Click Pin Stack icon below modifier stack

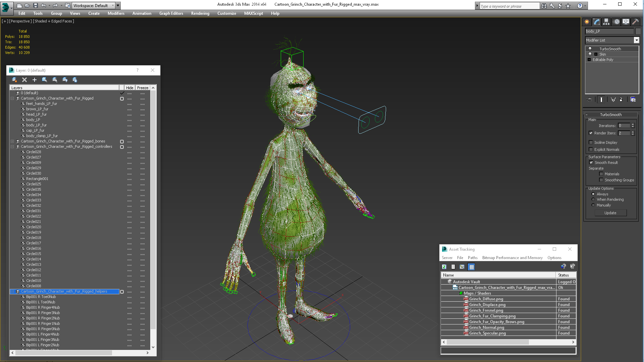589,100
